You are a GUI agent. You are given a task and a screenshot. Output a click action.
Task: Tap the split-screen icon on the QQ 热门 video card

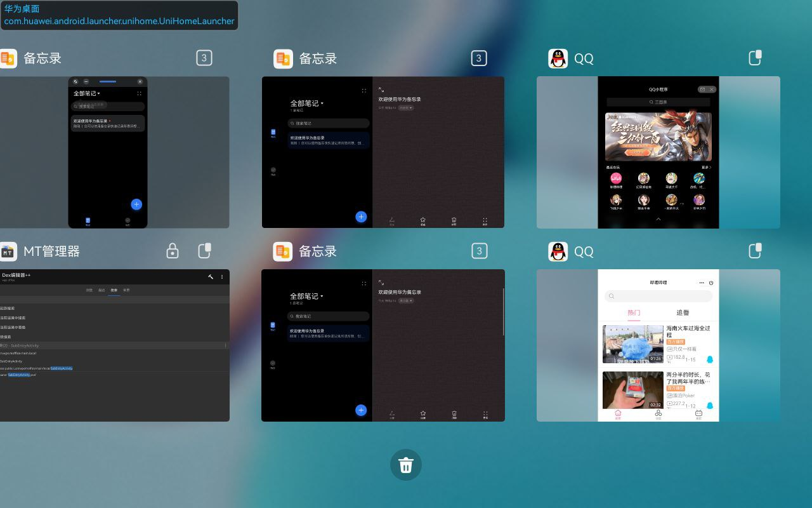tap(755, 251)
